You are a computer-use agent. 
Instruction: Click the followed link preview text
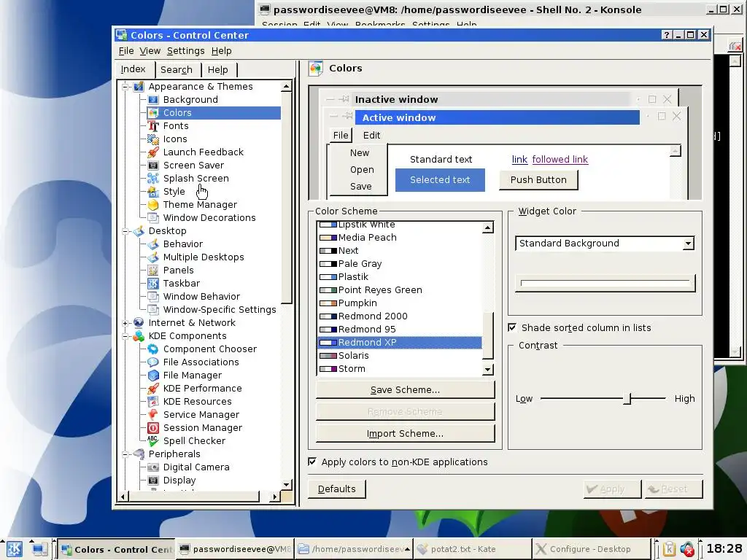(560, 160)
